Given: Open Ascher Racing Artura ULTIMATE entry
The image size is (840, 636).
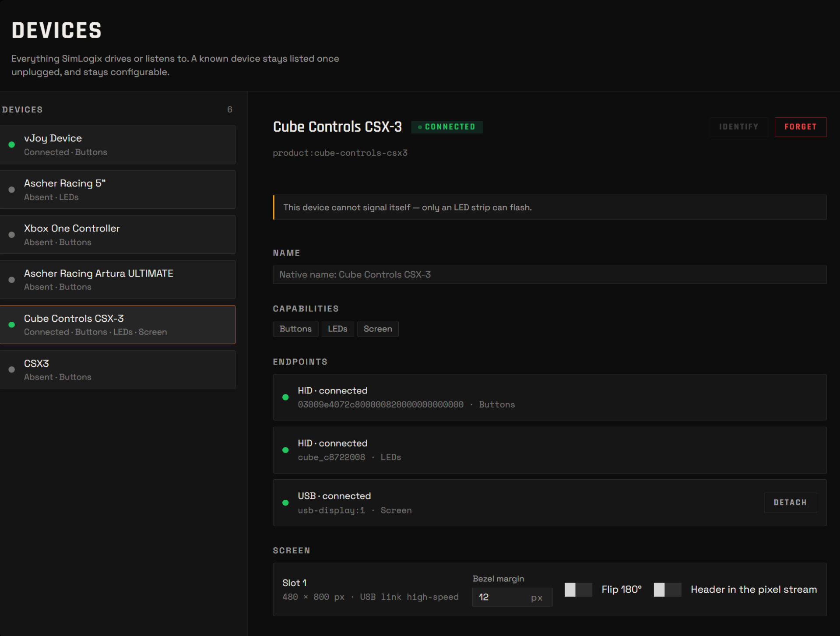Looking at the screenshot, I should pos(117,280).
